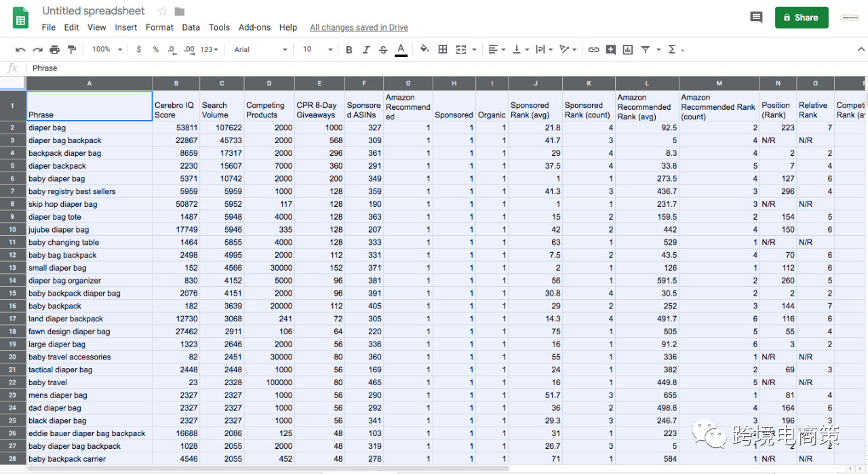Click the Untitled spreadsheet title
Viewport: 868px width, 474px height.
94,11
